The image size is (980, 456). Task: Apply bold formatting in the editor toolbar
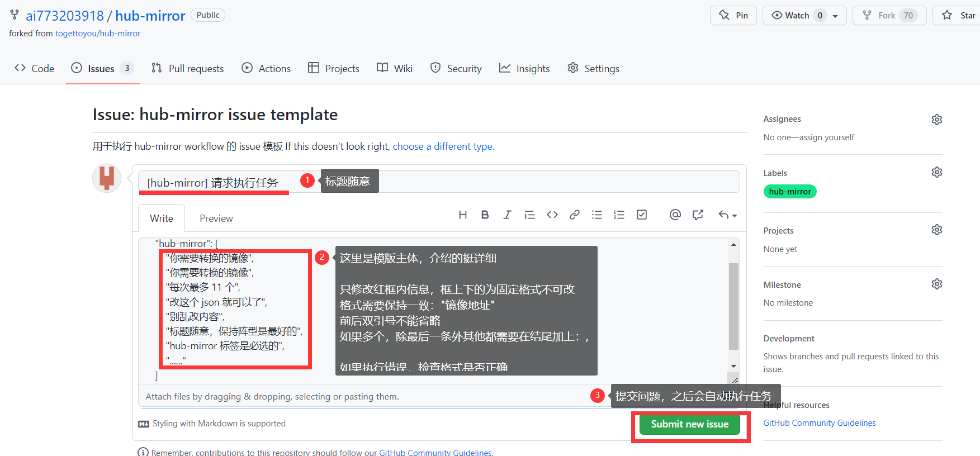click(x=485, y=215)
